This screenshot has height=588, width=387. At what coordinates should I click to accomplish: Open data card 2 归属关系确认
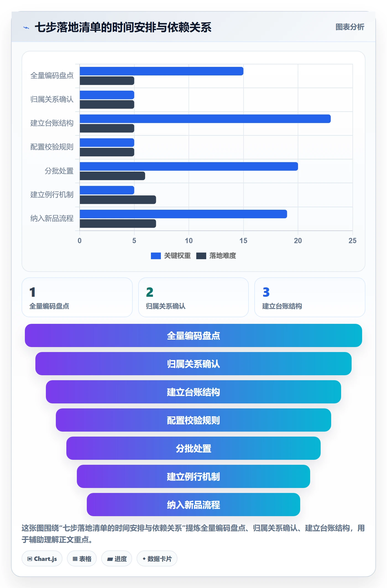click(x=193, y=297)
